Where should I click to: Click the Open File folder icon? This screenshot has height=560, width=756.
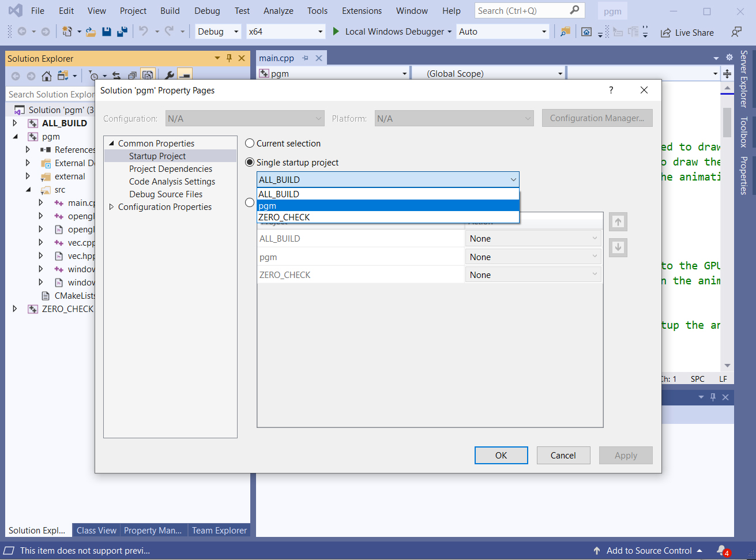click(91, 32)
